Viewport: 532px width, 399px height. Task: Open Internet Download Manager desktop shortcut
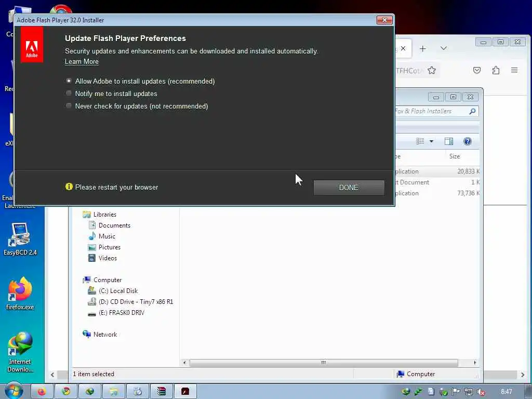[20, 352]
